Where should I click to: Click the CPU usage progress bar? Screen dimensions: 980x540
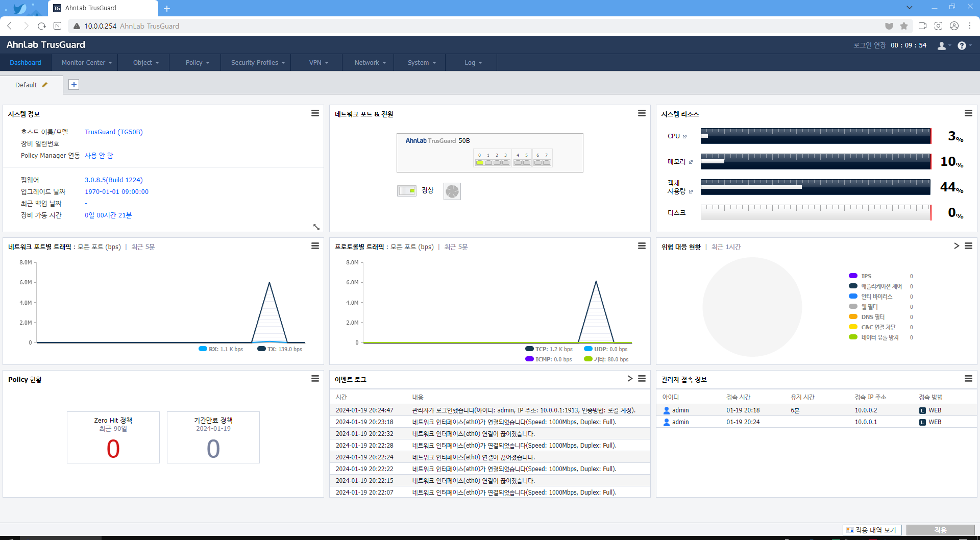tap(816, 136)
